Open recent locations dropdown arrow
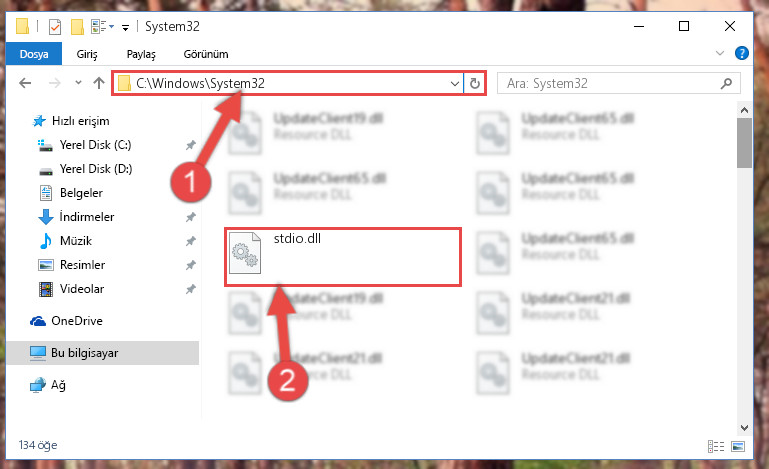The width and height of the screenshot is (769, 469). pos(78,83)
